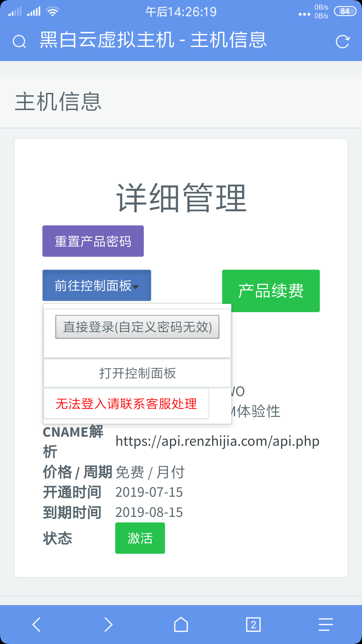The width and height of the screenshot is (362, 644).
Task: Tap the battery indicator showing 84
Action: pos(345,11)
